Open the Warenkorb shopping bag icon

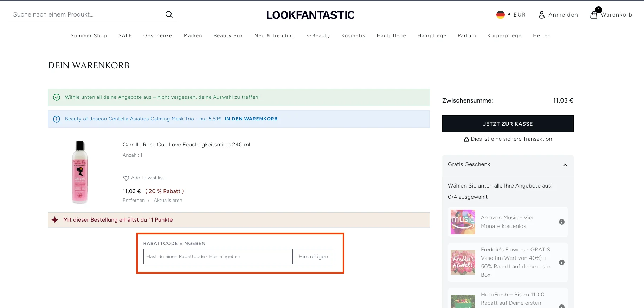[594, 15]
